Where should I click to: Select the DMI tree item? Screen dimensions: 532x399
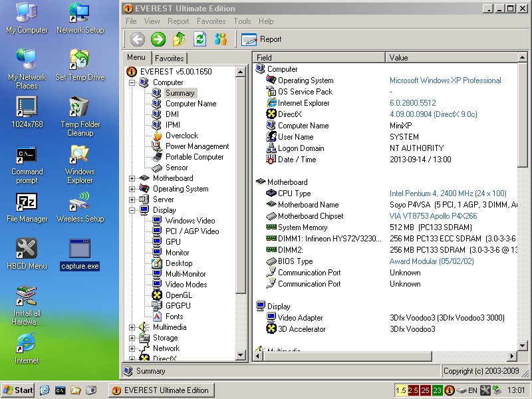click(172, 114)
